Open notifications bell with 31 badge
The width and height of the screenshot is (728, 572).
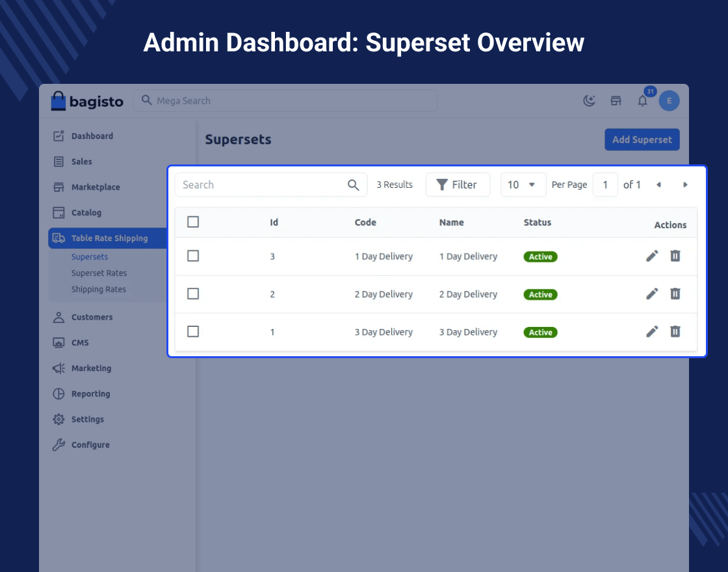(x=642, y=101)
